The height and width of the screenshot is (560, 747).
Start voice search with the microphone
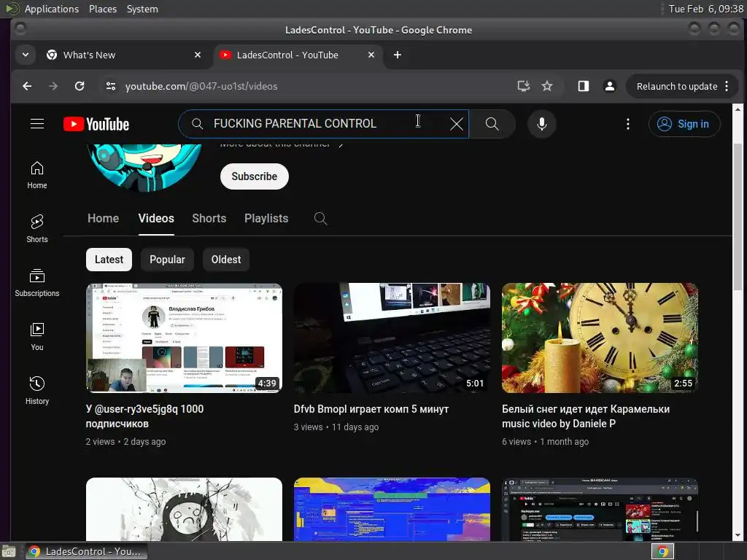(542, 124)
